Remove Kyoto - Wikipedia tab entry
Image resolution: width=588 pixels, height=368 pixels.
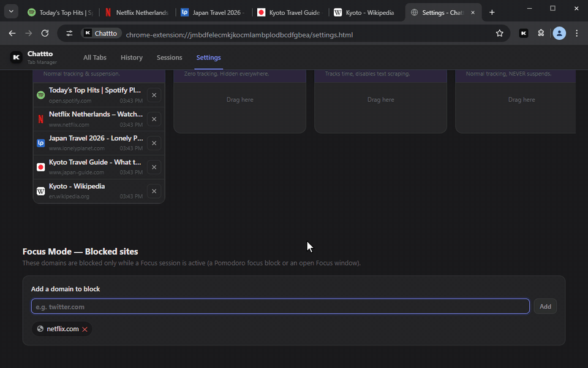(x=154, y=191)
